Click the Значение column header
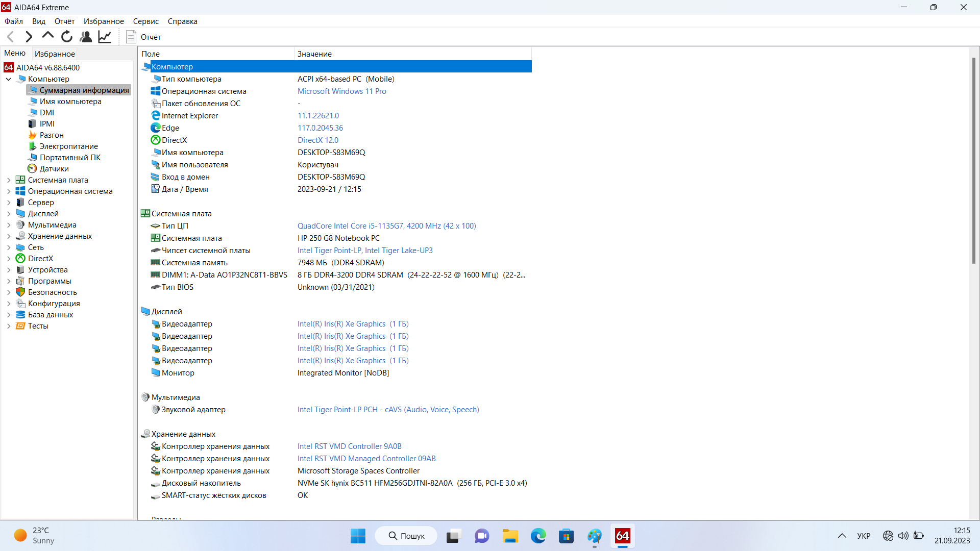This screenshot has width=980, height=551. pos(413,54)
